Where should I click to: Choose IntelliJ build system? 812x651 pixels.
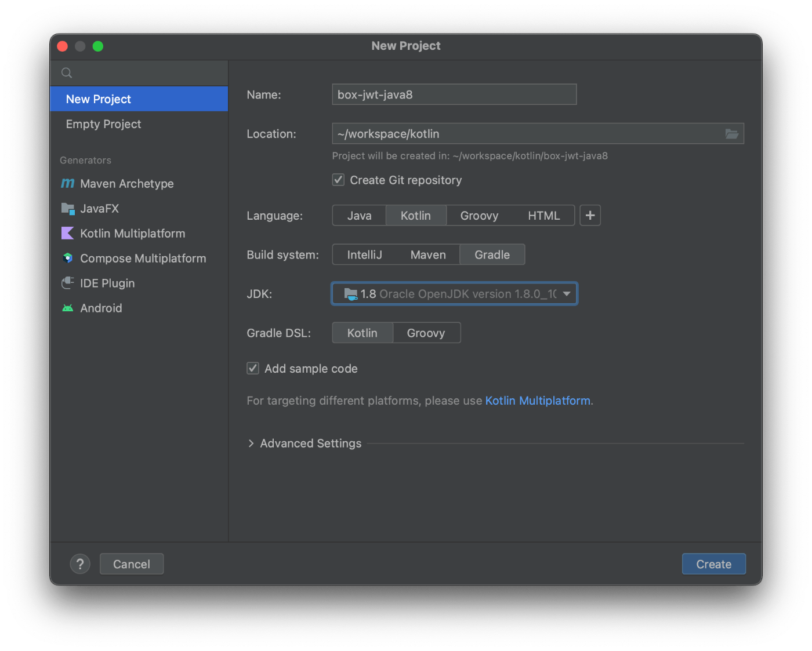tap(364, 254)
